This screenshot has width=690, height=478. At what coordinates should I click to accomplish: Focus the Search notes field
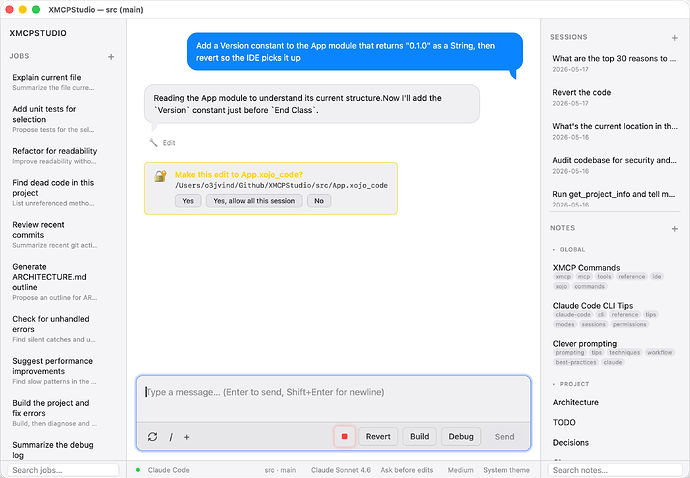[615, 470]
